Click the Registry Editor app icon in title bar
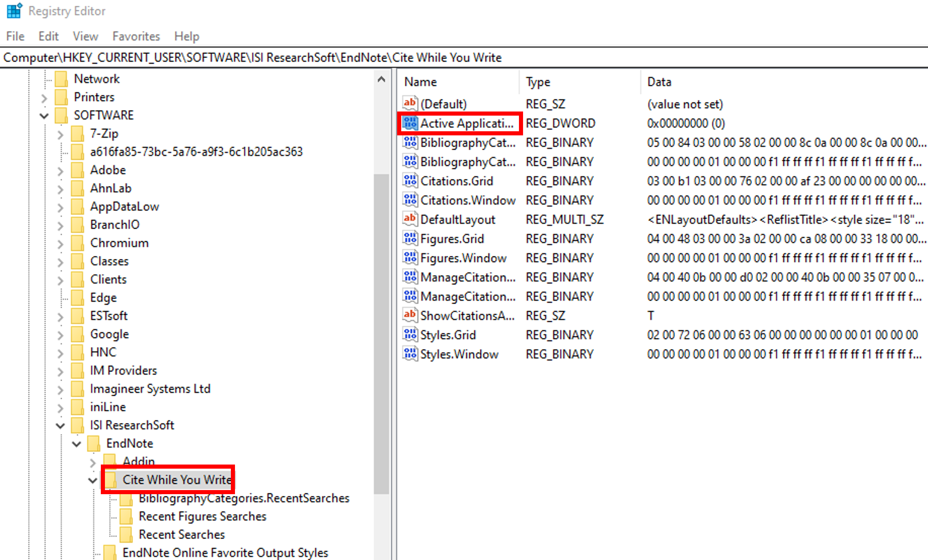The height and width of the screenshot is (560, 928). point(14,11)
